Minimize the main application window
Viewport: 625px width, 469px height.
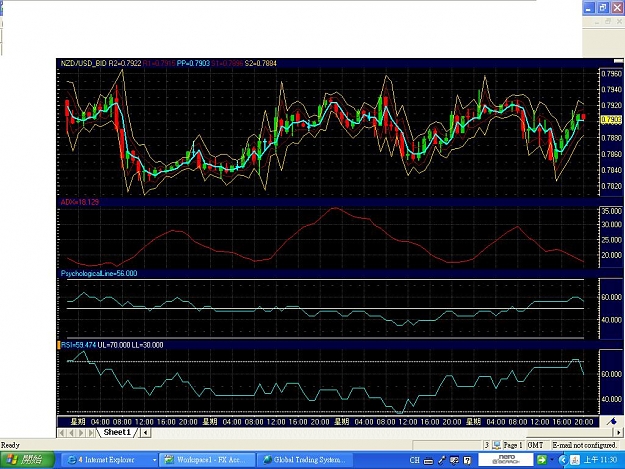coord(589,8)
